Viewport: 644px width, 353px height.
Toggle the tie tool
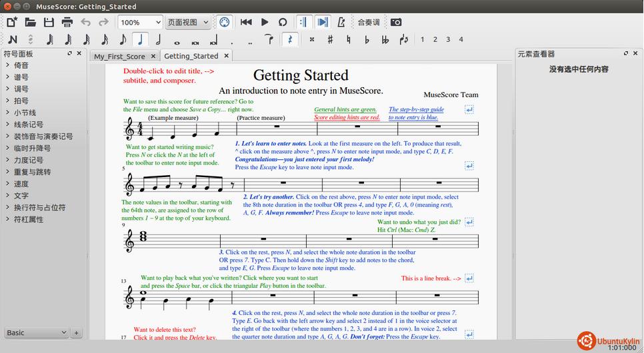pyautogui.click(x=269, y=39)
